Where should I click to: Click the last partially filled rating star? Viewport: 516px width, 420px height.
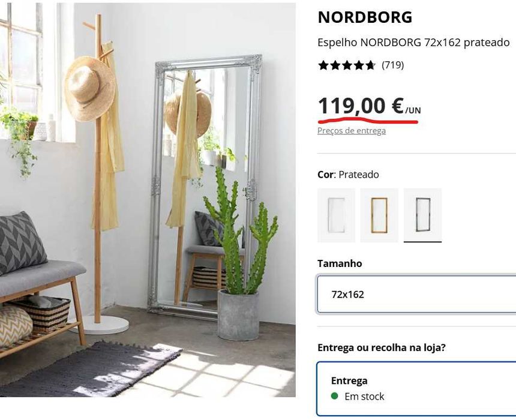[370, 65]
